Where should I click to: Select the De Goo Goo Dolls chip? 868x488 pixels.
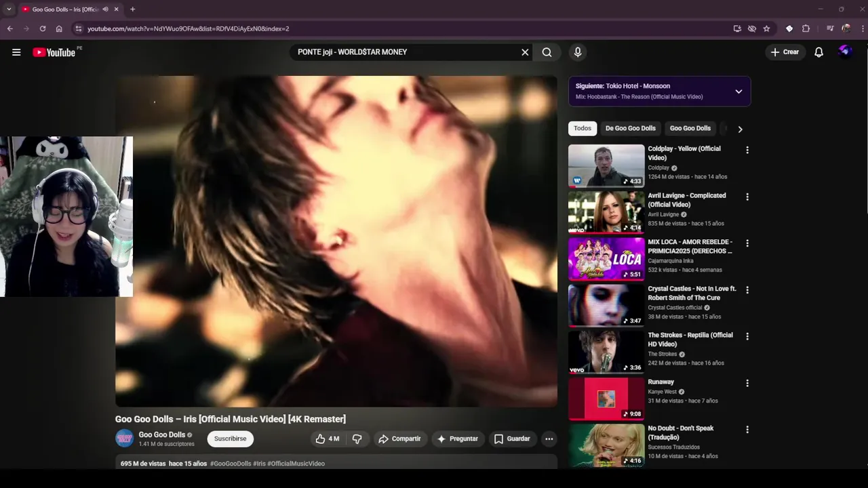coord(631,128)
